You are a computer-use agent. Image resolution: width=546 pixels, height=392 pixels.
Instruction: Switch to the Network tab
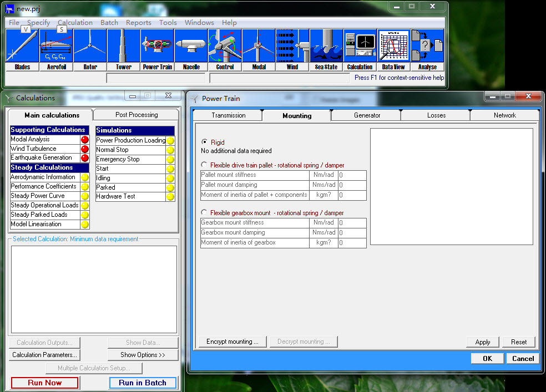[x=505, y=115]
